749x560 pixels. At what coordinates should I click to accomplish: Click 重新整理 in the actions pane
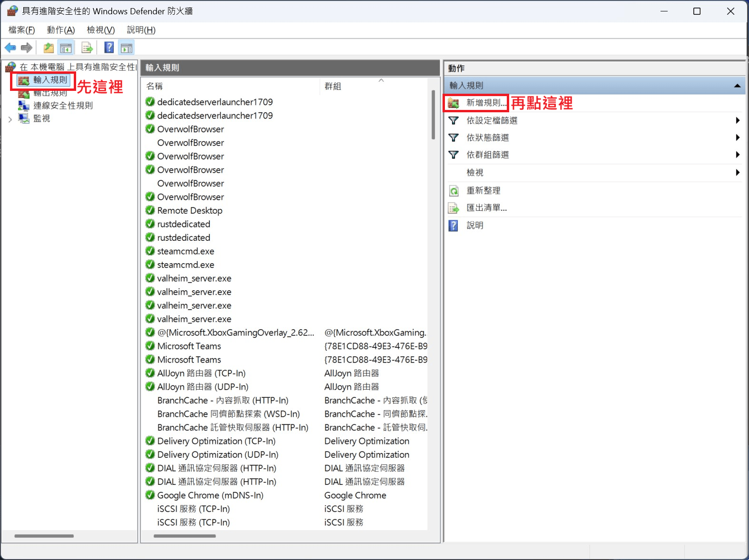point(483,190)
